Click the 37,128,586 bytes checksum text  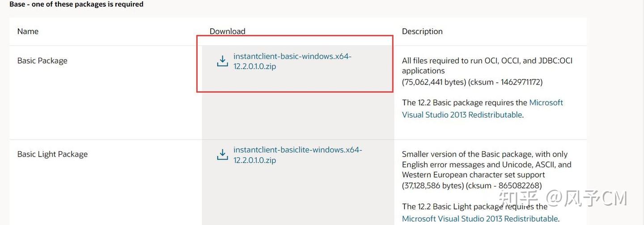click(x=471, y=185)
